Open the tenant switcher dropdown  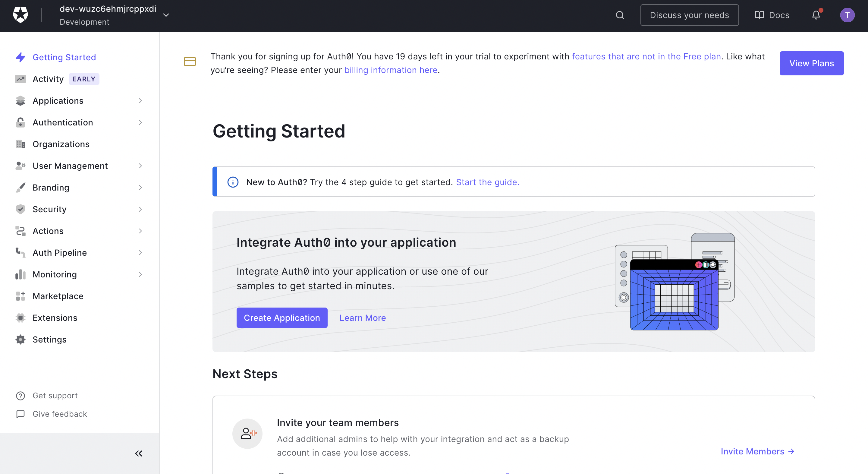166,15
